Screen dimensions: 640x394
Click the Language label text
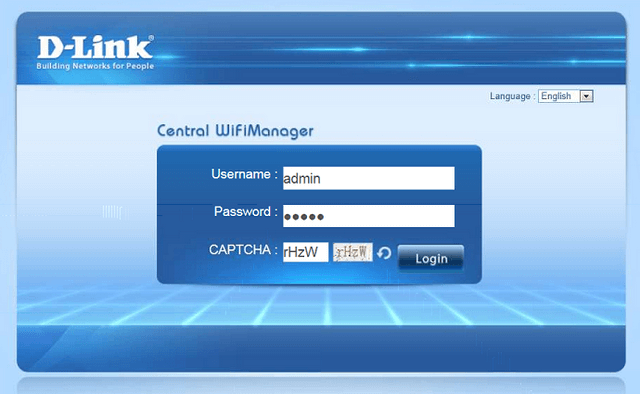512,96
